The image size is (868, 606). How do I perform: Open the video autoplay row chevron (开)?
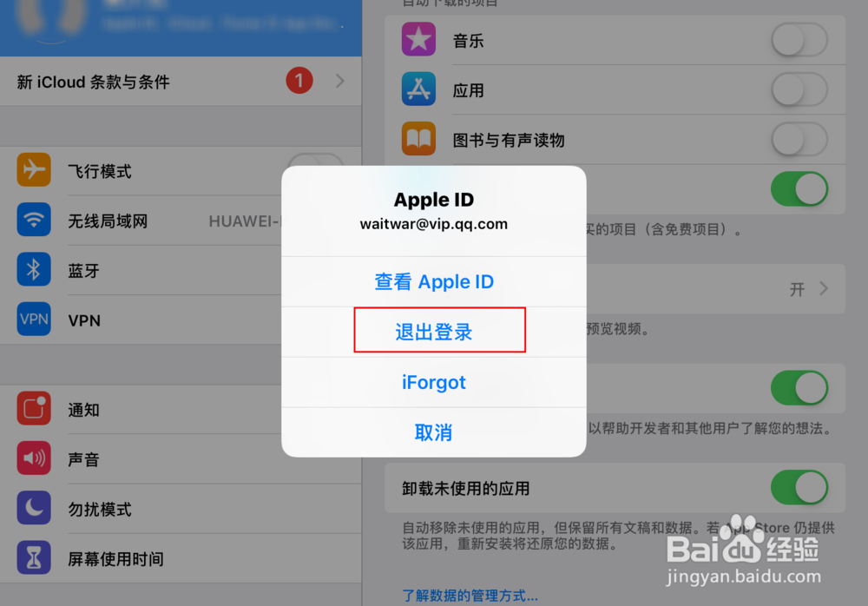tap(824, 288)
